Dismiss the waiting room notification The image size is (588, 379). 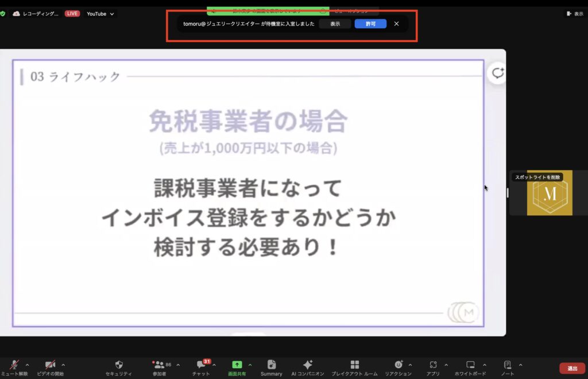point(396,24)
